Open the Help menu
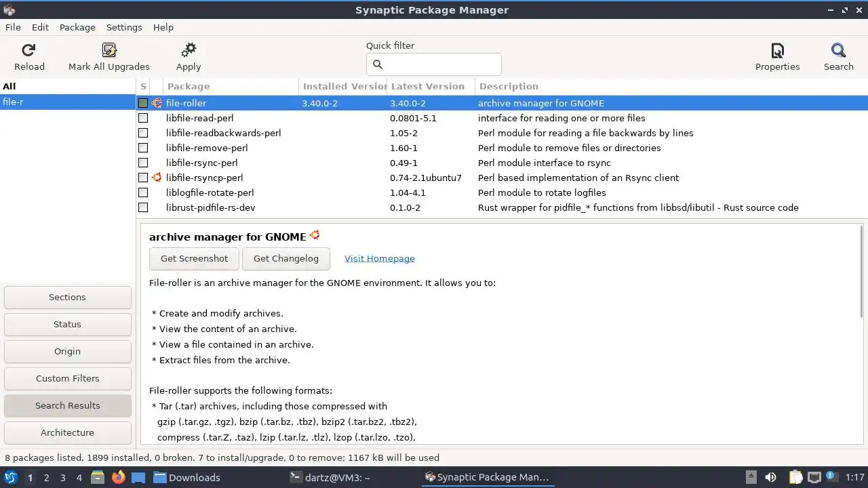The height and width of the screenshot is (488, 868). point(163,27)
